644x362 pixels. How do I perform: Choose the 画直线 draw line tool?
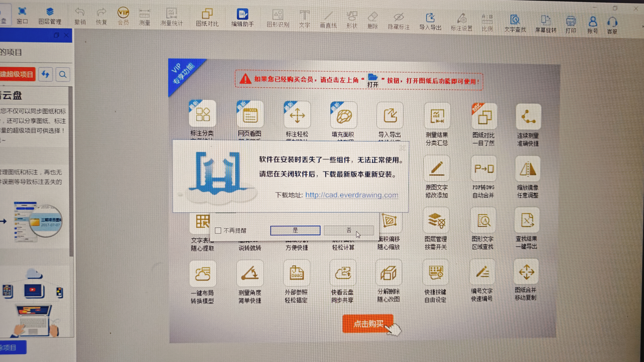[x=328, y=20]
